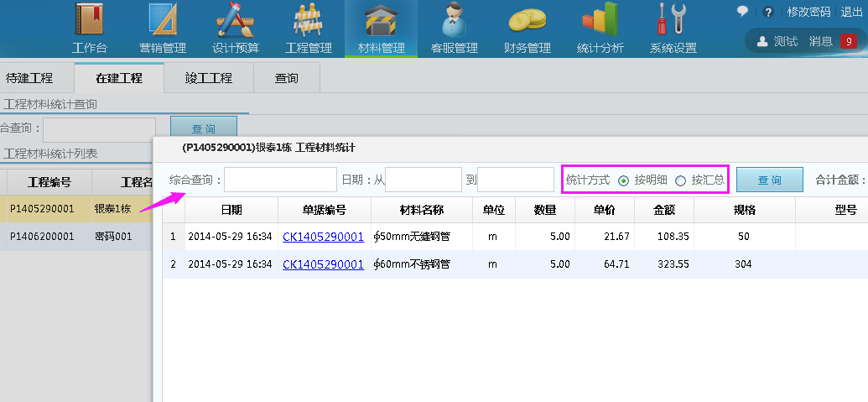Open first row's CK1405290001 document link
868x402 pixels.
coord(323,237)
